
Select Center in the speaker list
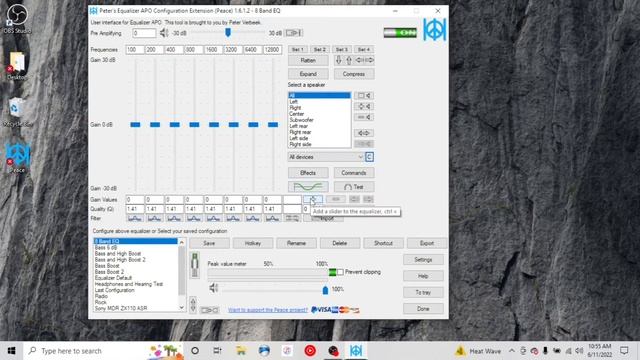(x=297, y=114)
